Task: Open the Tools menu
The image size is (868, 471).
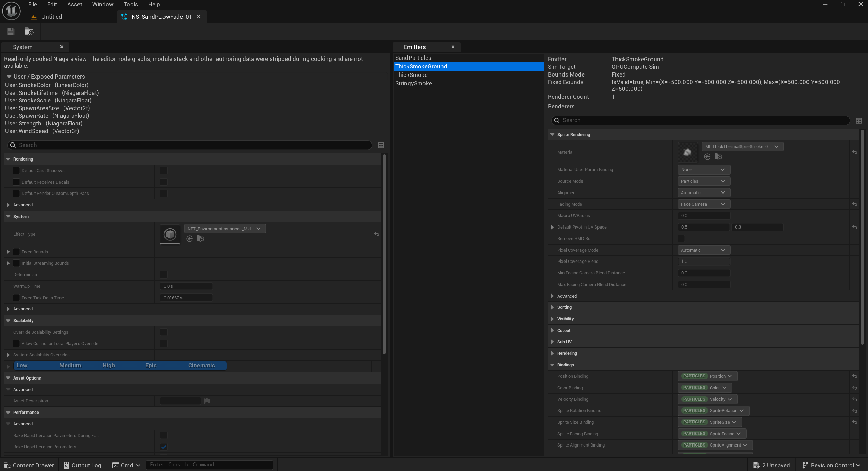Action: pyautogui.click(x=131, y=4)
